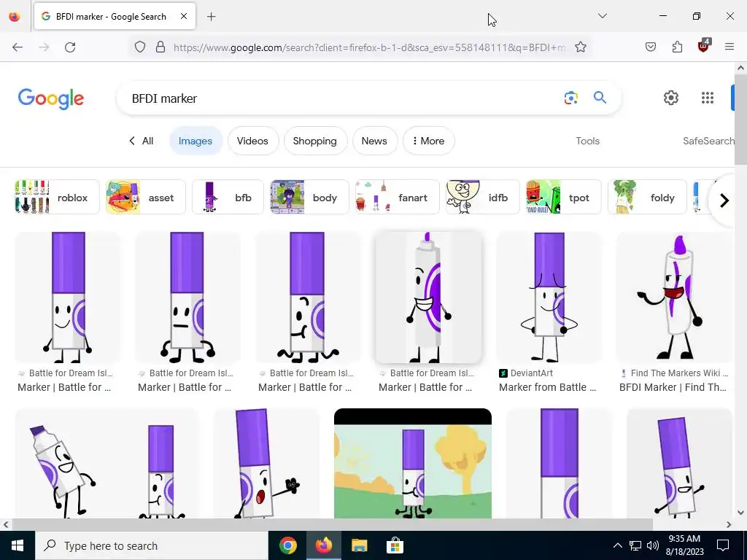Open network status tray icon
This screenshot has width=747, height=560.
[x=635, y=545]
